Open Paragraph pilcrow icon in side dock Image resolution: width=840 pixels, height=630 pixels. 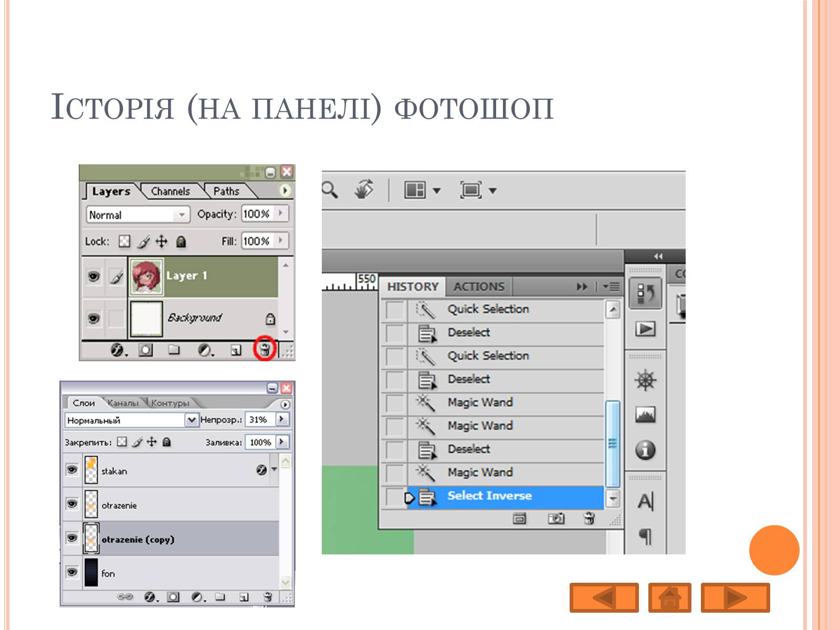(x=645, y=537)
